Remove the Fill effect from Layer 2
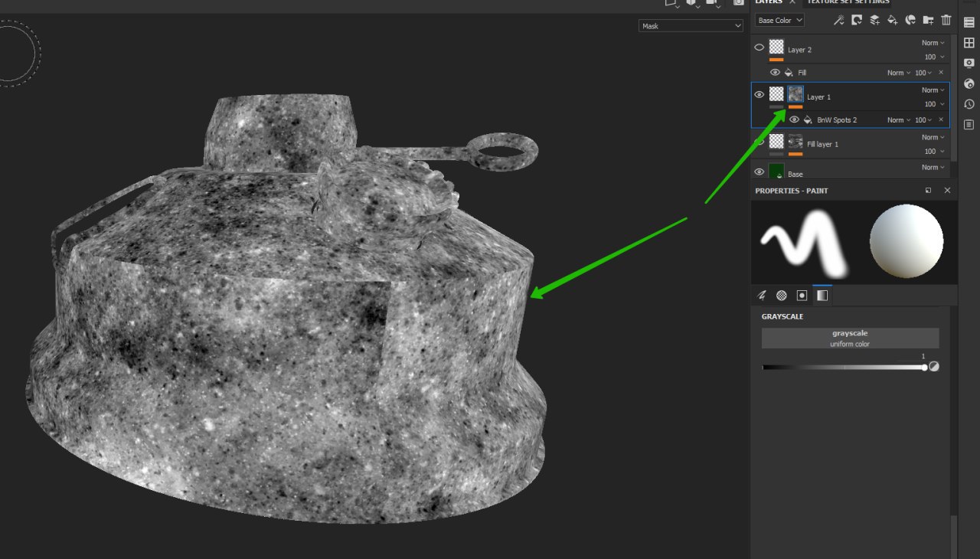This screenshot has width=980, height=559. tap(941, 73)
